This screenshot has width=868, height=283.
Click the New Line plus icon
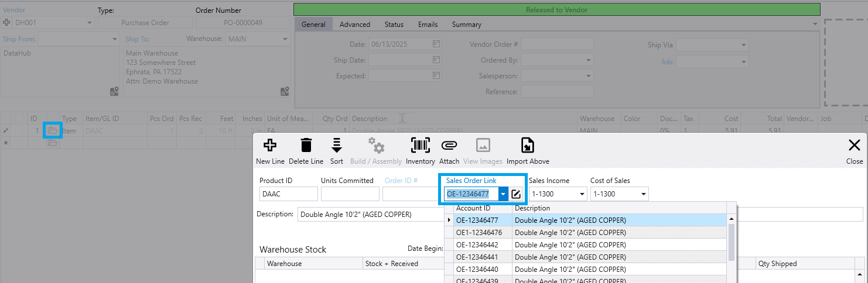click(270, 146)
